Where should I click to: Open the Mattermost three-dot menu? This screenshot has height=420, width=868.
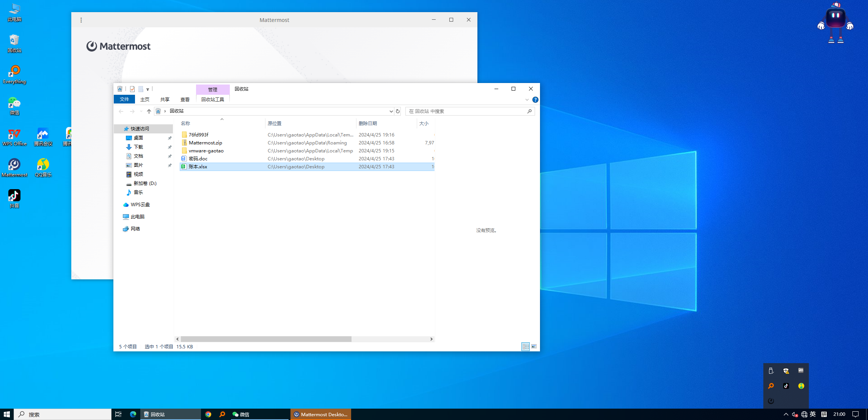[81, 20]
